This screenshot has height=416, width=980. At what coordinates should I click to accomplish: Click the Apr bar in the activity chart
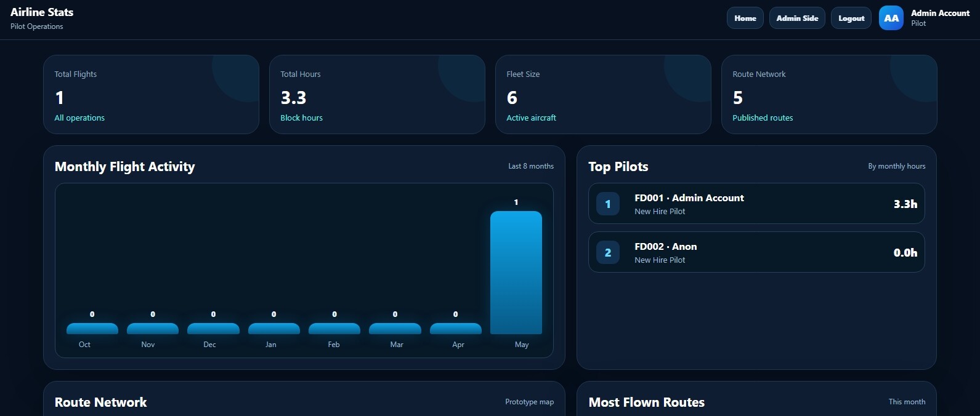pos(456,329)
